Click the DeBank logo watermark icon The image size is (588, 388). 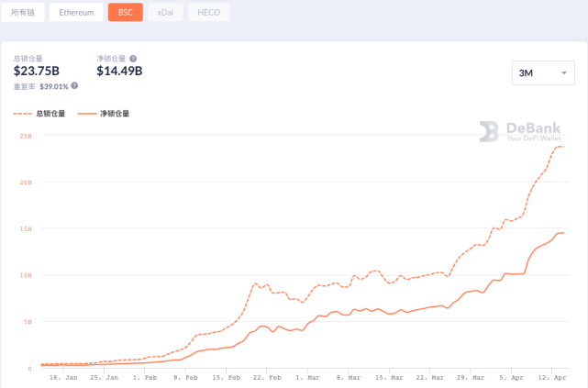489,131
